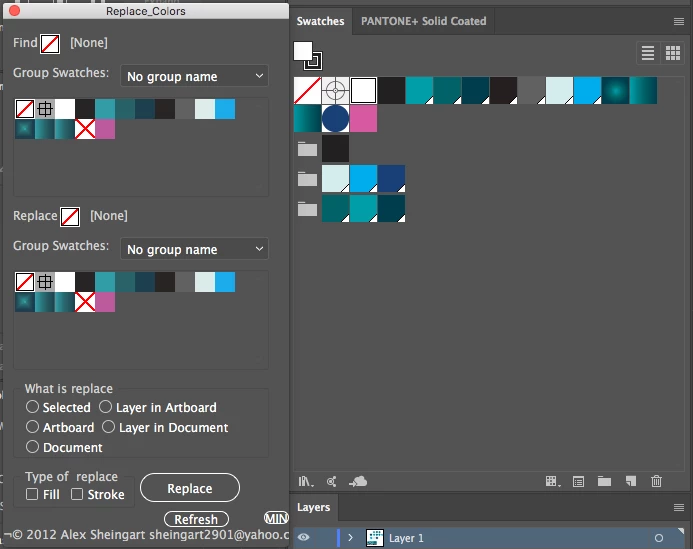Viewport: 693px width, 549px height.
Task: Switch Swatches panel to thumbnail view
Action: click(x=673, y=53)
